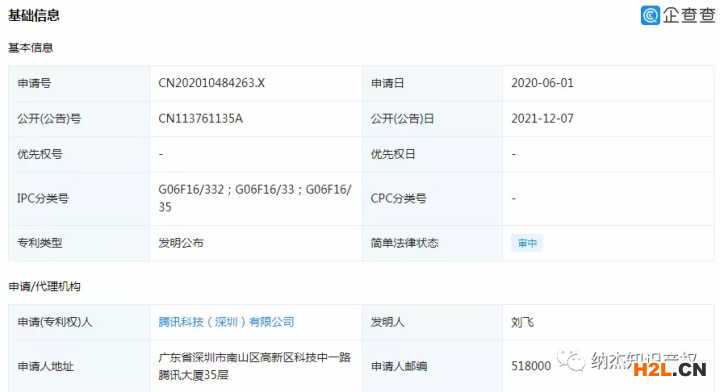Click the 申请日 label cell

coord(432,83)
